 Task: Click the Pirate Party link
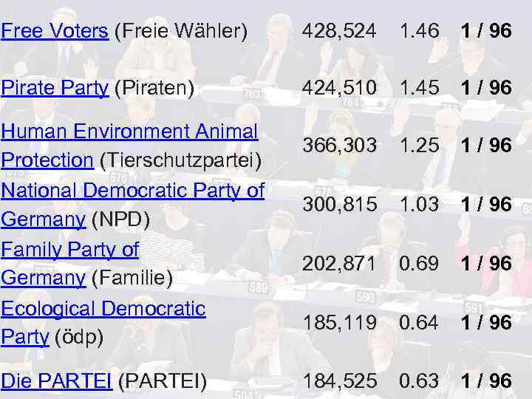click(x=55, y=88)
